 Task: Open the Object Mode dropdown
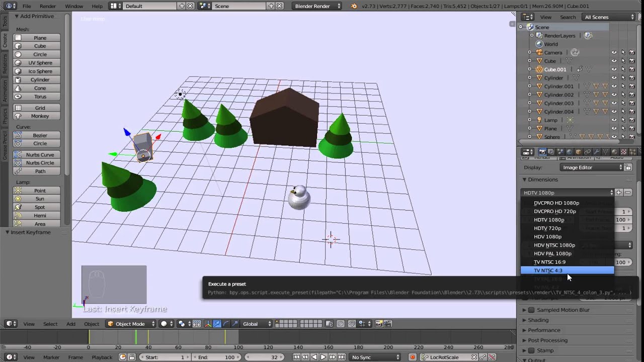pyautogui.click(x=130, y=324)
